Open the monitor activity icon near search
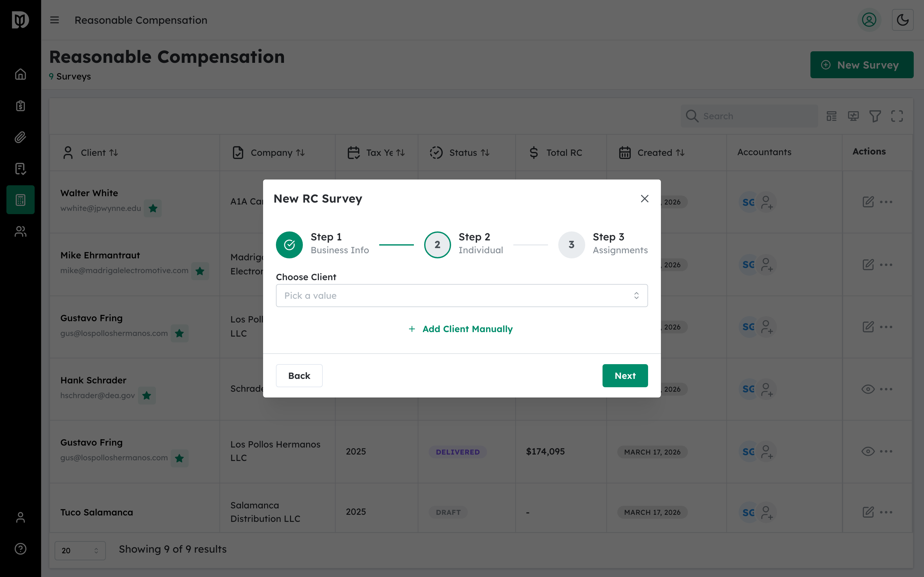 coord(853,116)
